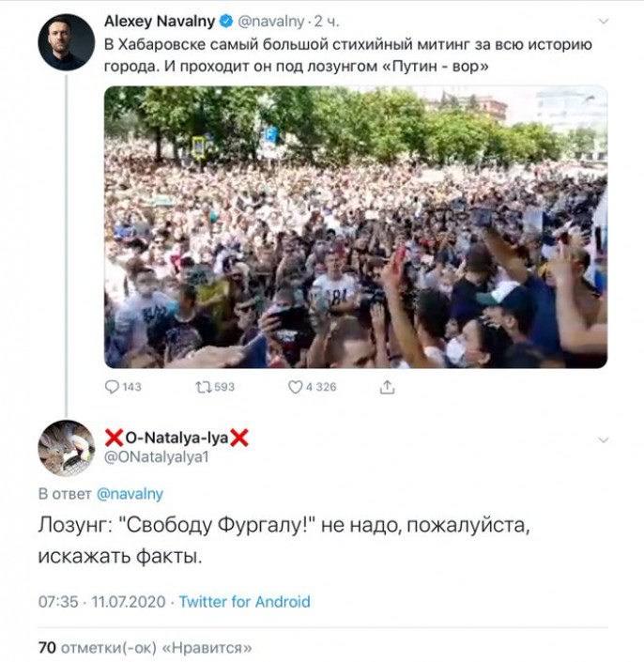Click @navalny mention after "В ответ"
Image resolution: width=644 pixels, height=662 pixels.
(130, 494)
